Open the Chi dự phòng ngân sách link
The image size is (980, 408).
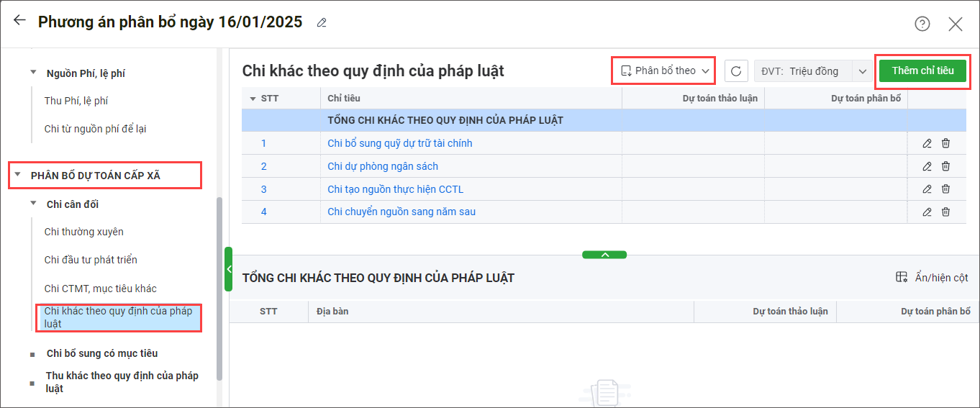click(382, 166)
